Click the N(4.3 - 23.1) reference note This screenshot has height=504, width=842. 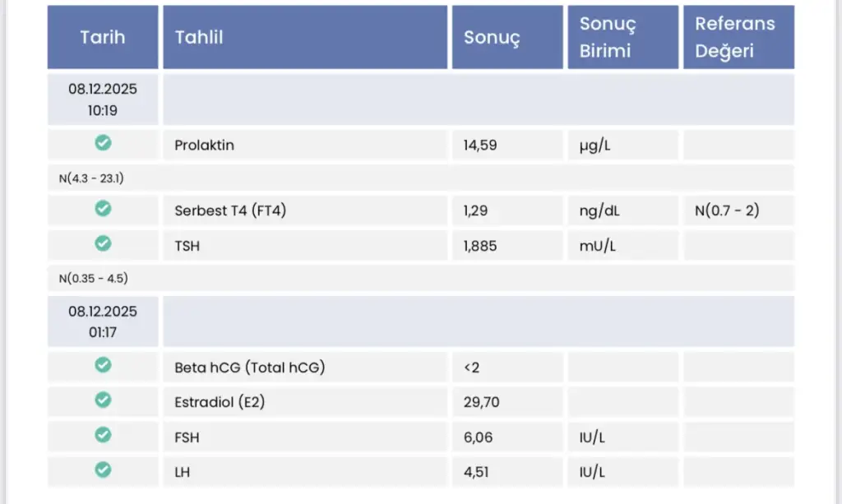91,178
